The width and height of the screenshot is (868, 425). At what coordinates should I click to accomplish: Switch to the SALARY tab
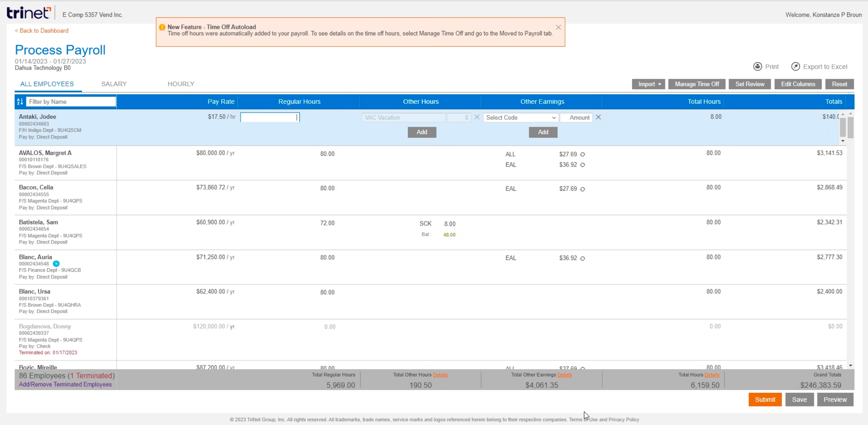(x=114, y=84)
